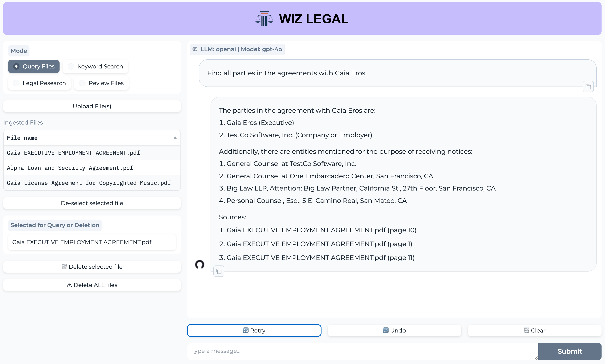Click the Wiz Legal scales icon
Screen dimensions: 605x364
pyautogui.click(x=264, y=18)
